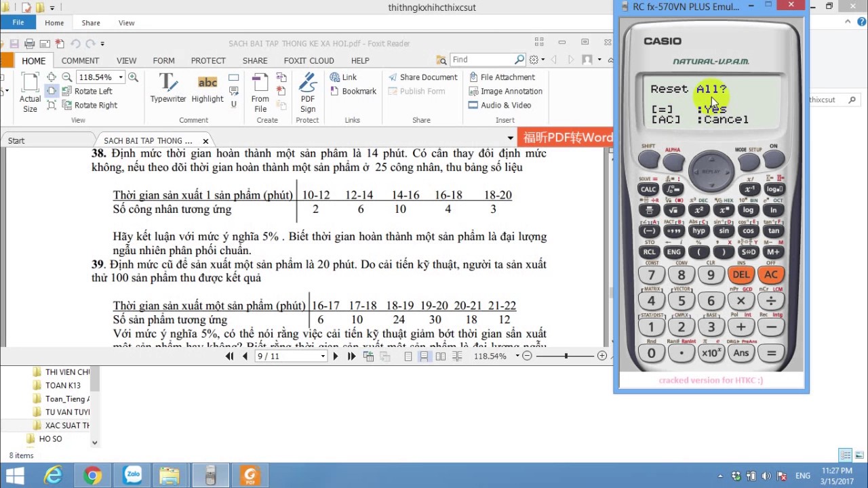The image size is (868, 488).
Task: Select the Highlight tool
Action: point(207,88)
